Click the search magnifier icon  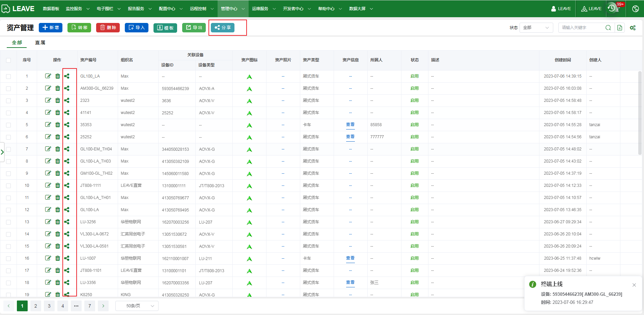608,28
